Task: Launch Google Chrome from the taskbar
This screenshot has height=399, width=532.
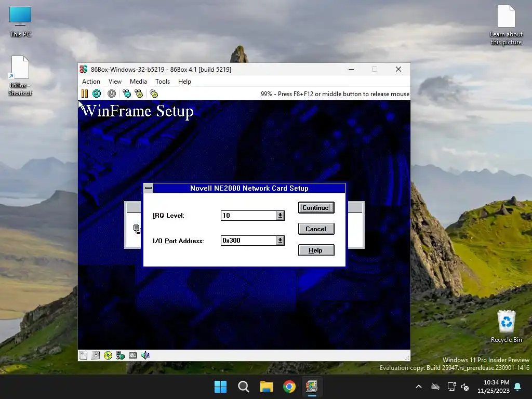Action: click(x=289, y=387)
